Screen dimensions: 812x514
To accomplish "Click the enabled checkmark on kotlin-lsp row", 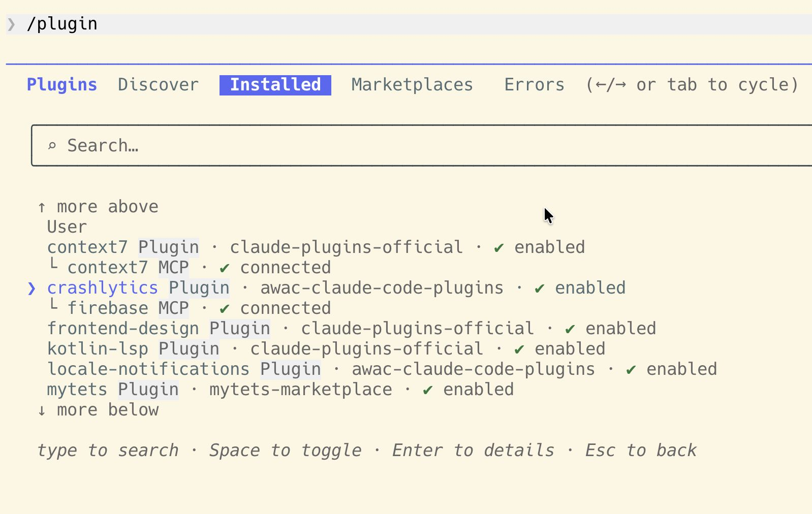I will (519, 349).
